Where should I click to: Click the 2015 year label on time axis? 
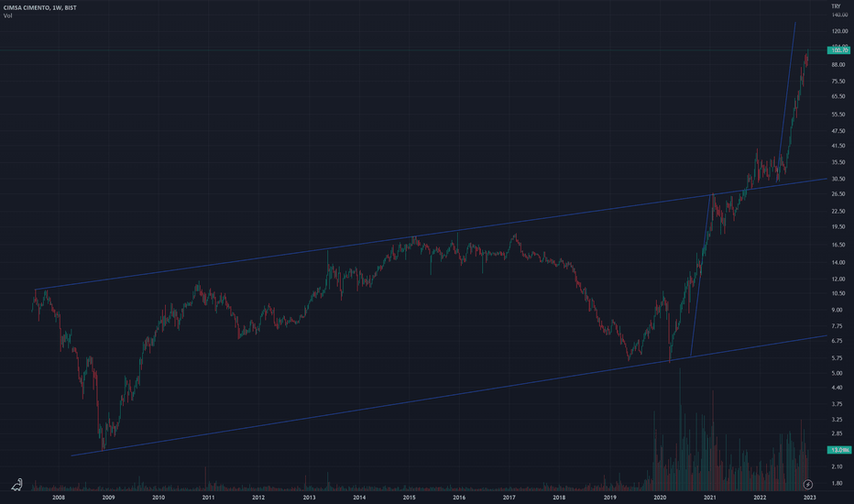[409, 498]
